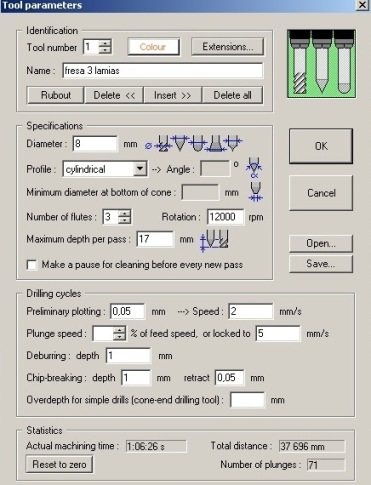This screenshot has width=371, height=485.
Task: Click the Insert >> button
Action: tap(172, 95)
